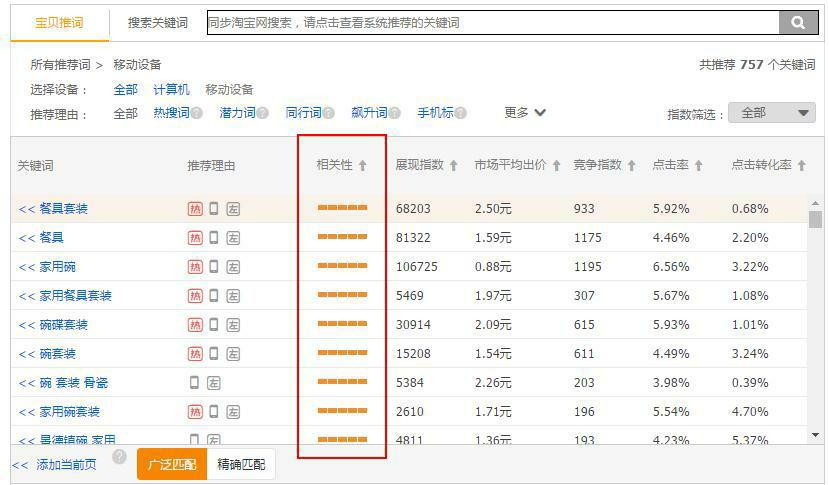Open the 搜索关键词 tab
The height and width of the screenshot is (485, 829).
point(157,22)
